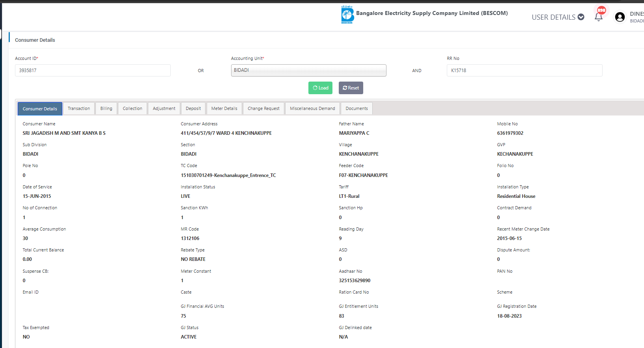This screenshot has height=348, width=644.
Task: Click the RR No input field
Action: point(525,71)
